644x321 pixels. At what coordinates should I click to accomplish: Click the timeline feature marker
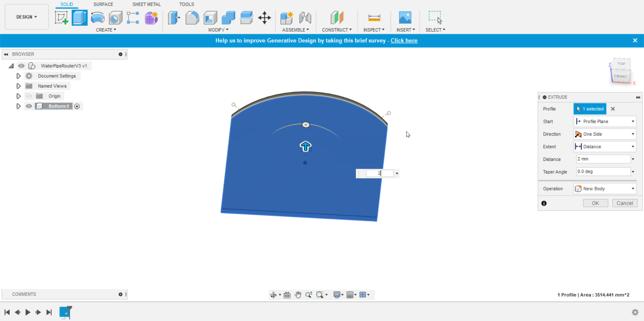(x=65, y=312)
